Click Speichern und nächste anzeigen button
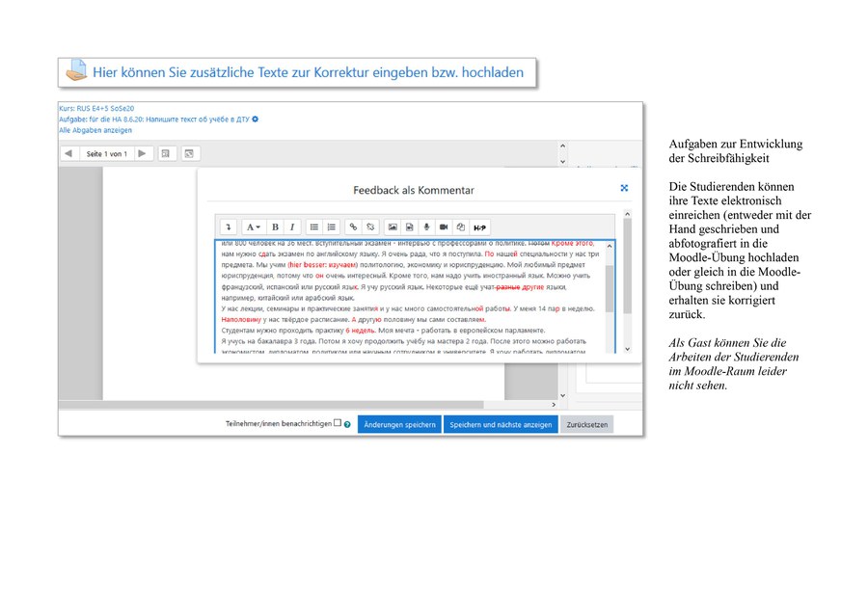The image size is (868, 613). click(x=501, y=424)
